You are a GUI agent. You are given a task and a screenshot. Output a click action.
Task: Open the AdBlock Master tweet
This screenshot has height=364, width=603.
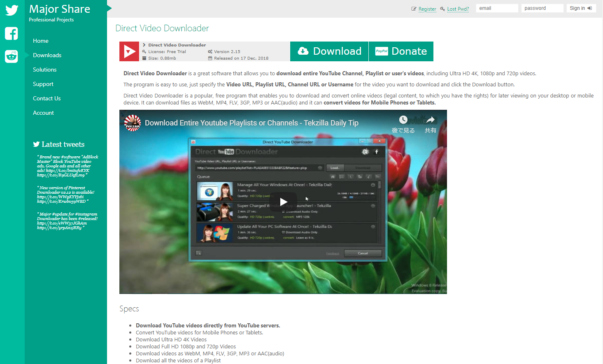[x=68, y=166]
